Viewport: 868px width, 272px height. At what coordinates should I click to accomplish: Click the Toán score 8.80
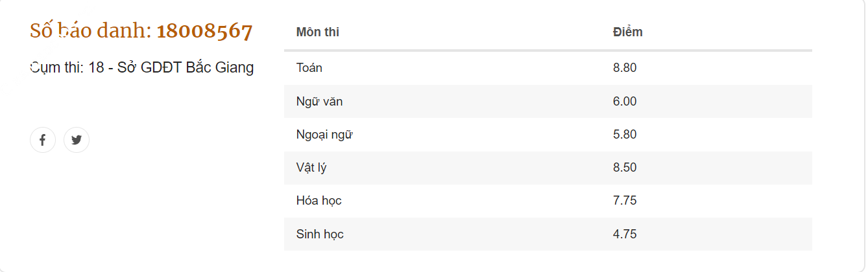pyautogui.click(x=625, y=68)
